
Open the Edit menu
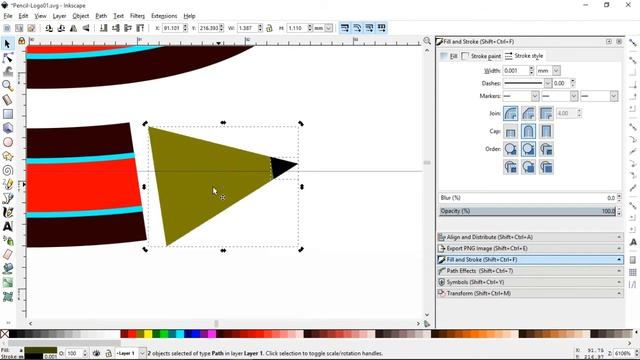point(23,16)
